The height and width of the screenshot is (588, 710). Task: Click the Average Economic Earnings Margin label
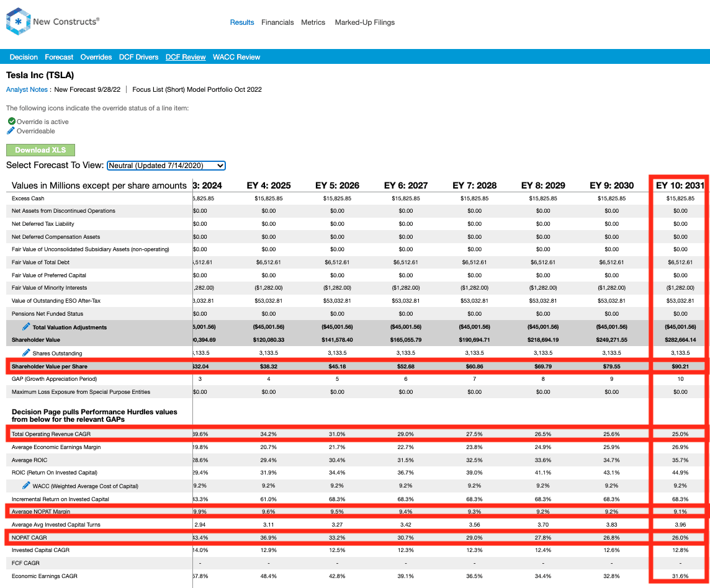[x=56, y=447]
